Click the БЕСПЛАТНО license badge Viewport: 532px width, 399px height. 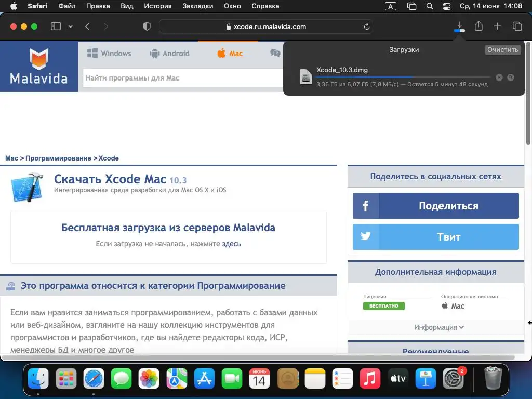pyautogui.click(x=384, y=305)
